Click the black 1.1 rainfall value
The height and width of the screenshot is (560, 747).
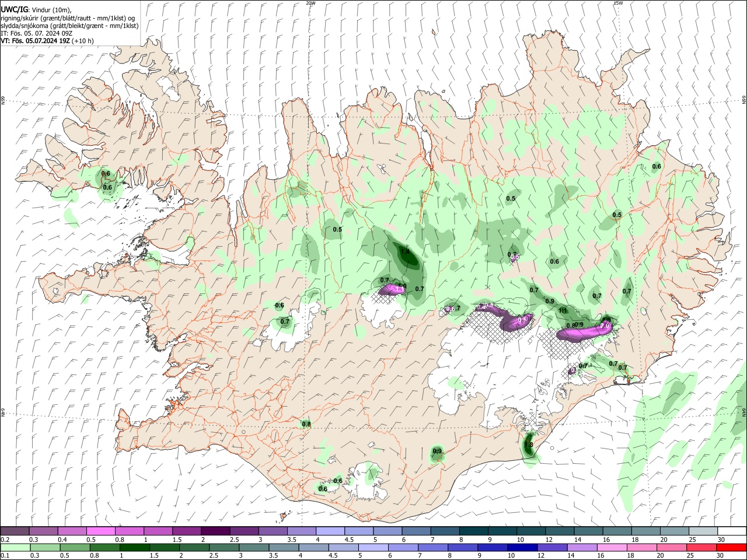(563, 311)
